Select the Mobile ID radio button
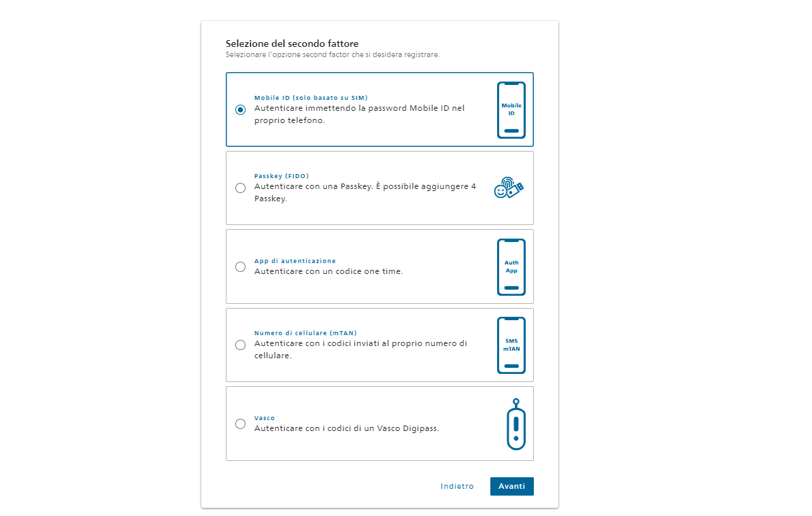 point(240,109)
